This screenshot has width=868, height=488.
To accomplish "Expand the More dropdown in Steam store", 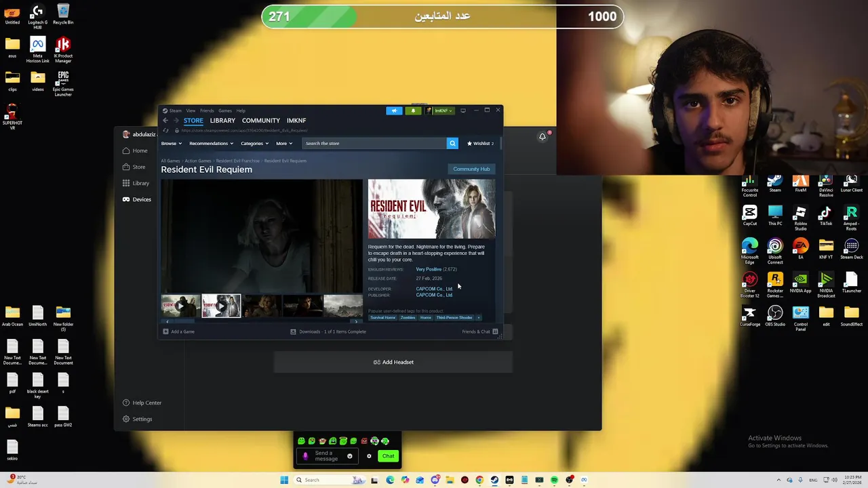I will click(x=284, y=143).
